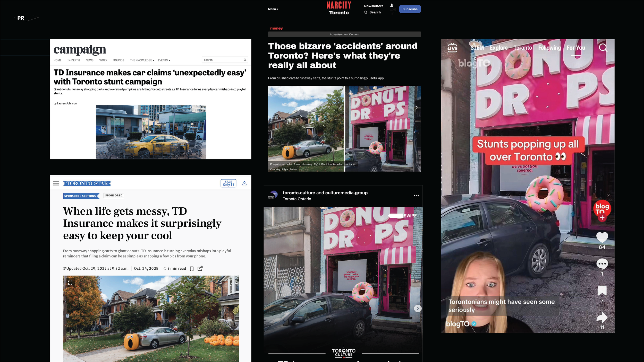Open the NEWS menu item on Campaign

point(90,60)
